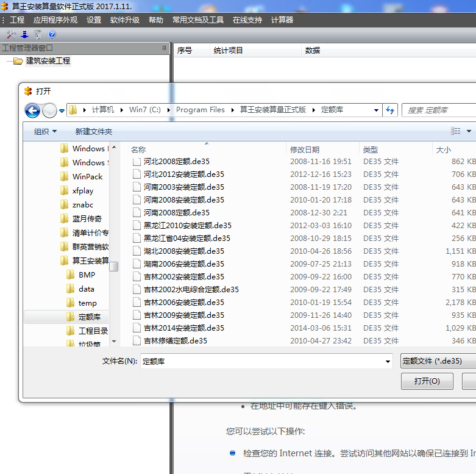The height and width of the screenshot is (474, 476).
Task: Expand the address bar history dropdown
Action: click(376, 110)
